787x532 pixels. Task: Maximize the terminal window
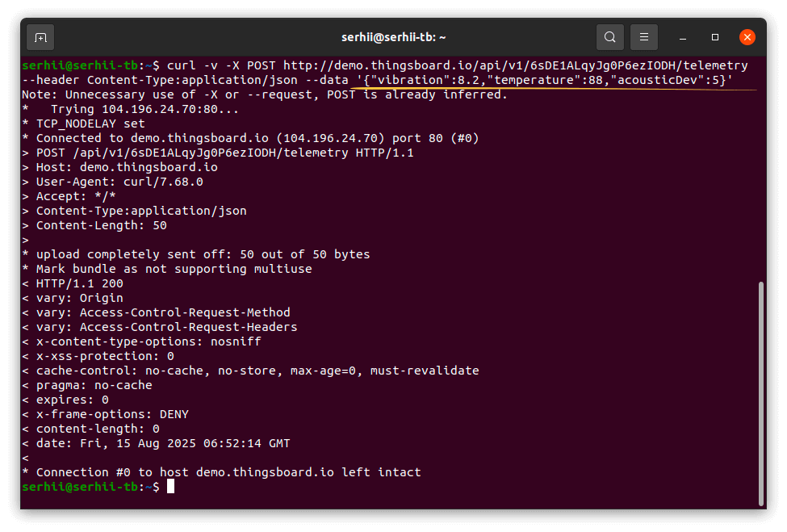[x=715, y=37]
